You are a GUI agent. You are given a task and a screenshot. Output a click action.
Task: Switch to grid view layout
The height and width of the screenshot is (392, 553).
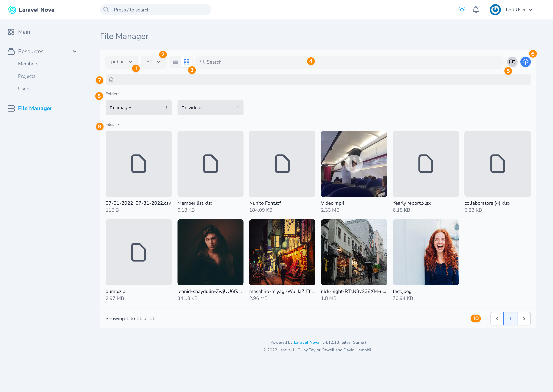(x=187, y=62)
